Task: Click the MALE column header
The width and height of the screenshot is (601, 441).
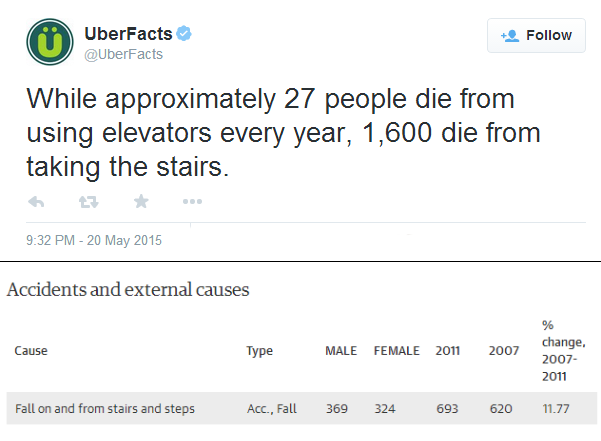Action: coord(341,351)
